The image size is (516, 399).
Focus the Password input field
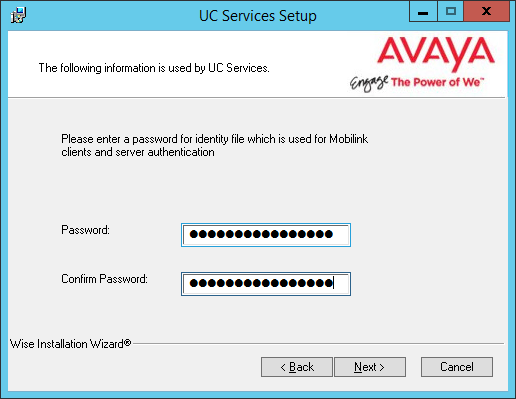266,235
